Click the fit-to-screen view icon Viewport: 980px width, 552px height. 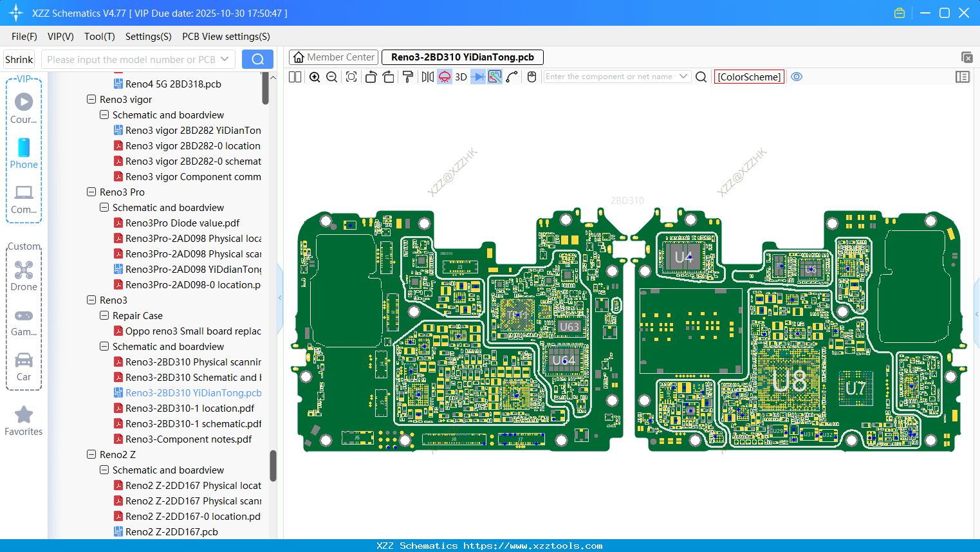(x=351, y=77)
